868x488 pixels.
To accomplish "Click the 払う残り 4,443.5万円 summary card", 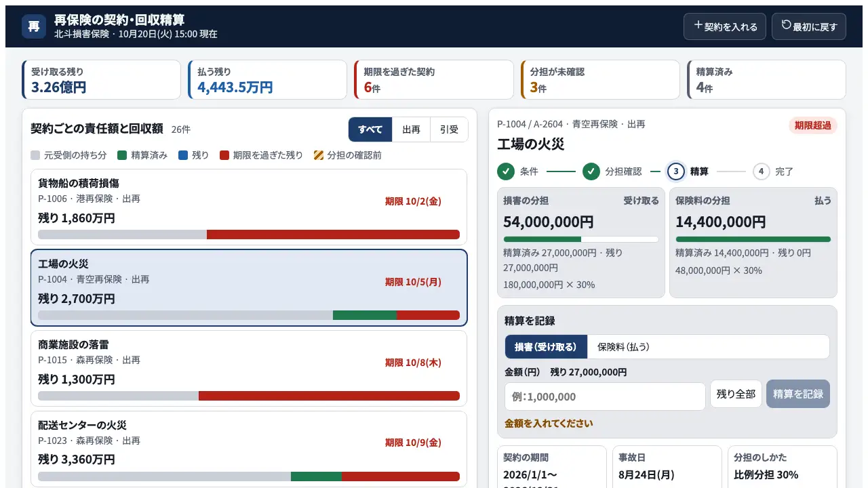I will (x=267, y=79).
